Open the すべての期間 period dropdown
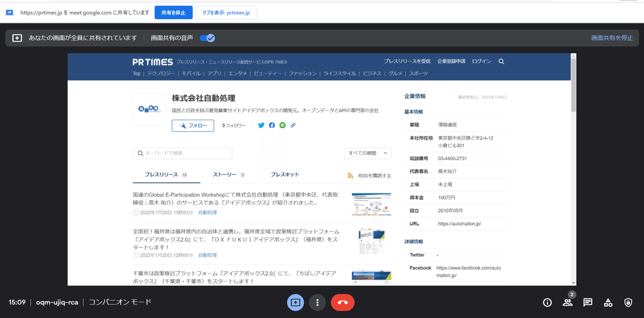The image size is (644, 318). 368,153
